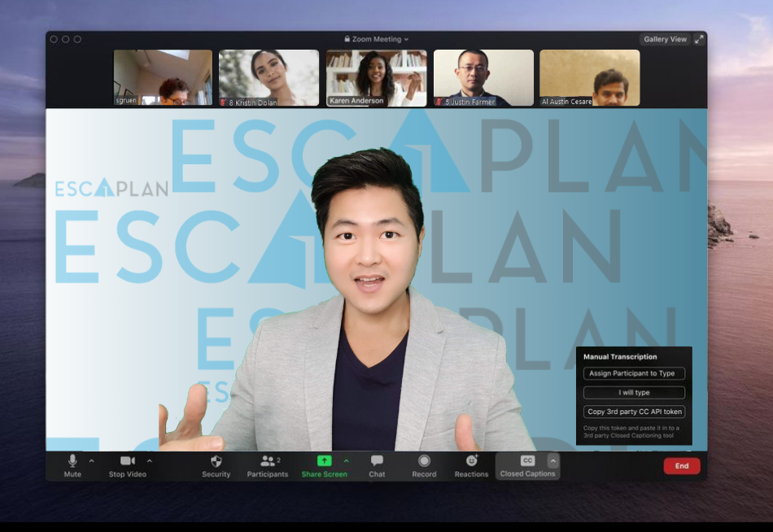773x532 pixels.
Task: Select Karen Anderson's video thumbnail
Action: point(376,77)
